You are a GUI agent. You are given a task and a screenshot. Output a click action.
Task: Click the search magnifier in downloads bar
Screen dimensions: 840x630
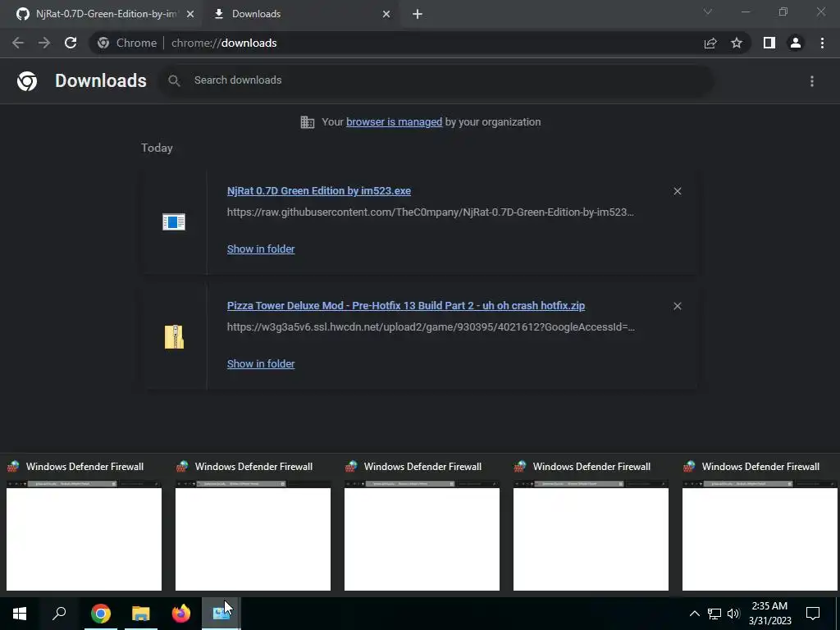pyautogui.click(x=174, y=80)
